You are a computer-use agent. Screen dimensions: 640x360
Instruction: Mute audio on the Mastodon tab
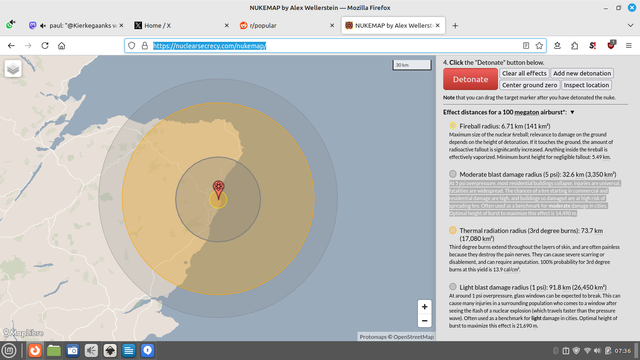pyautogui.click(x=42, y=26)
